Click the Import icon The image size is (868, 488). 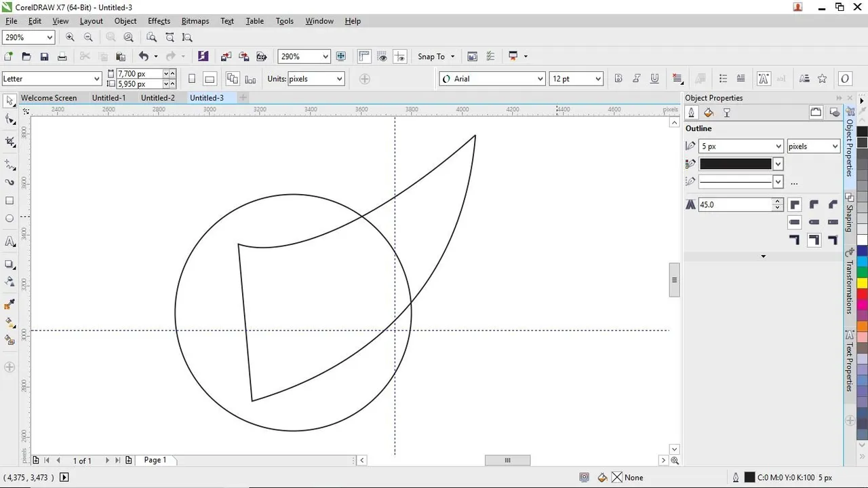point(226,56)
